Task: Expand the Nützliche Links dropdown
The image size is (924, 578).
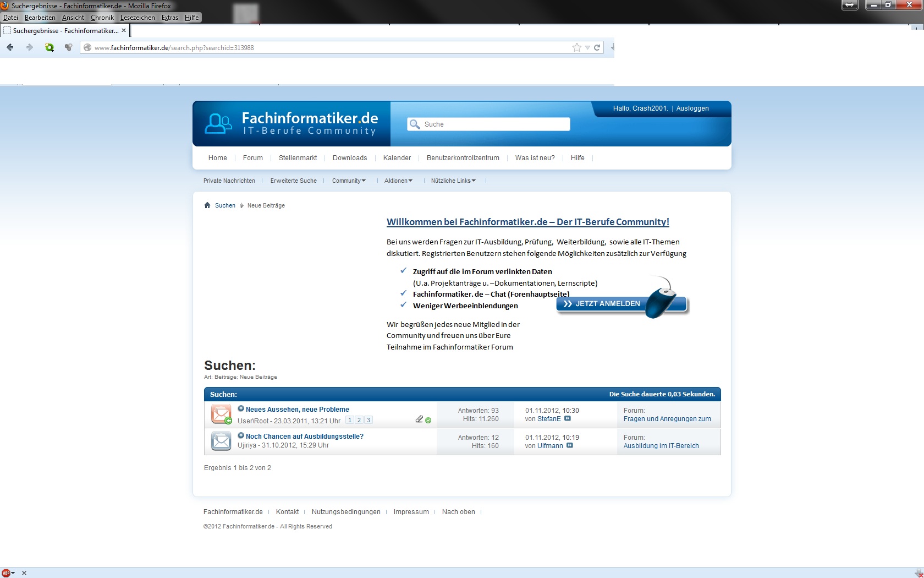Action: pyautogui.click(x=453, y=181)
